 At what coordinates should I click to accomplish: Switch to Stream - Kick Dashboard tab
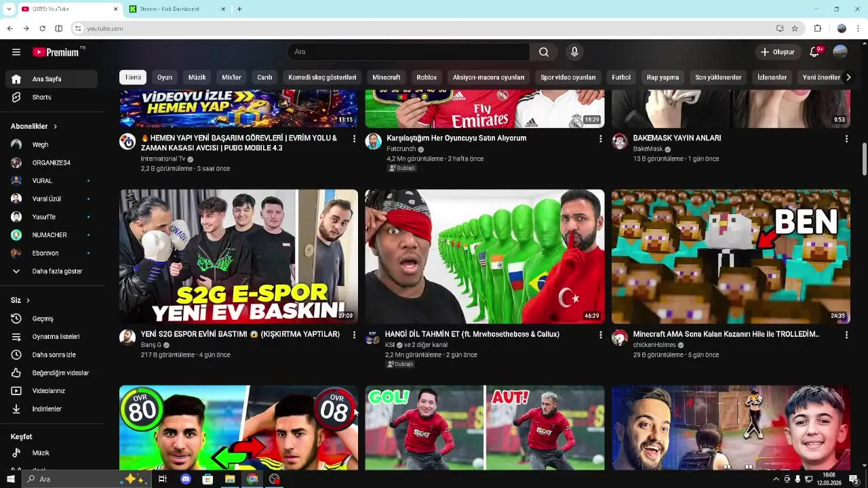coord(178,9)
